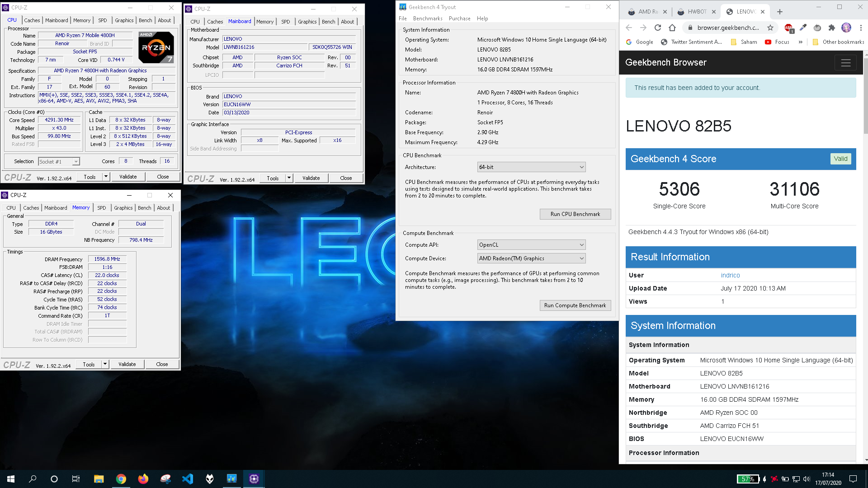Open the Chrome profile avatar
This screenshot has height=488, width=868.
pyautogui.click(x=846, y=28)
